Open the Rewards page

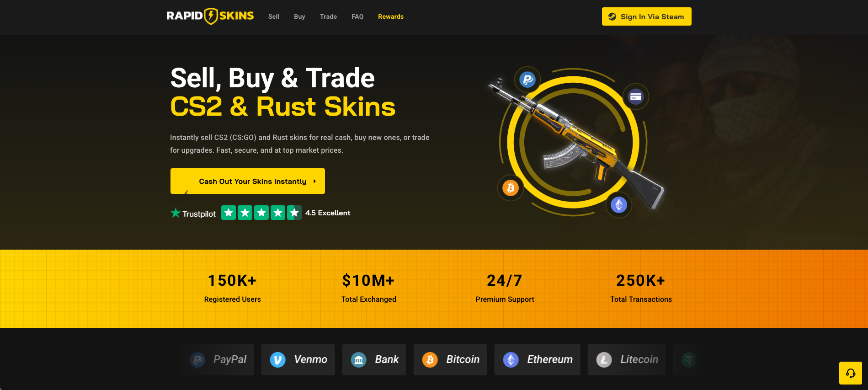click(391, 16)
